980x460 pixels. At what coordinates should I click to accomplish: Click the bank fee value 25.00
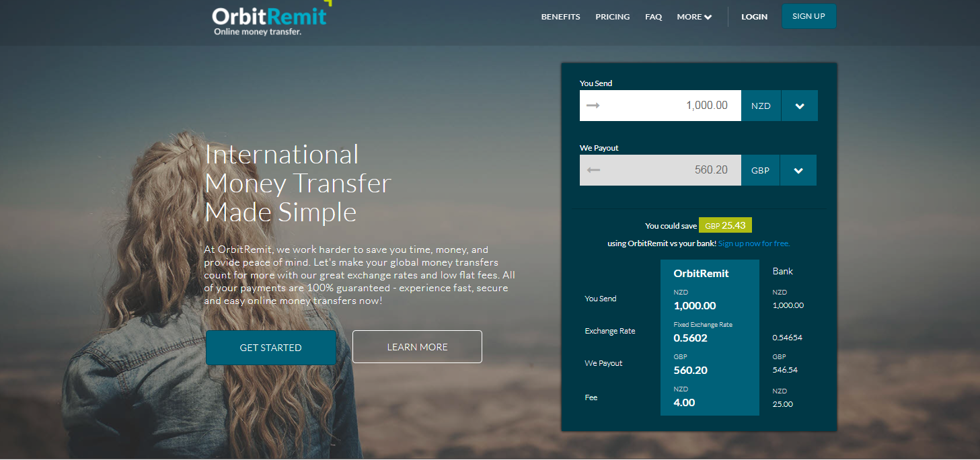[782, 404]
